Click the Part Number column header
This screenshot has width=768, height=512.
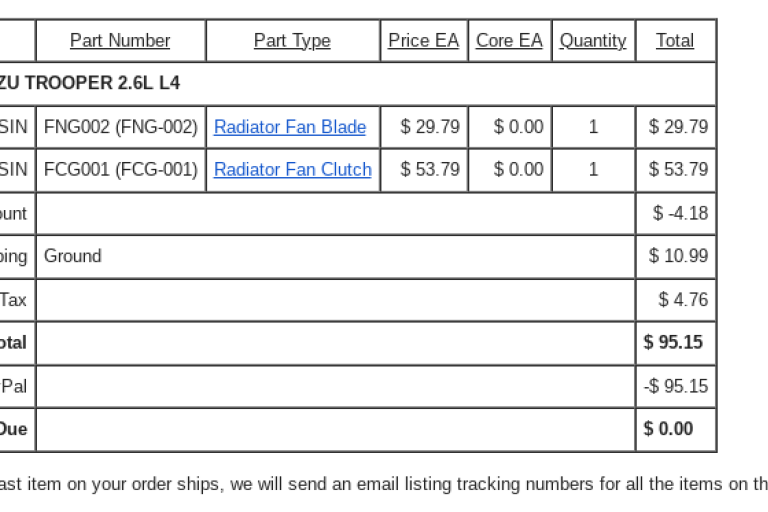pyautogui.click(x=120, y=41)
